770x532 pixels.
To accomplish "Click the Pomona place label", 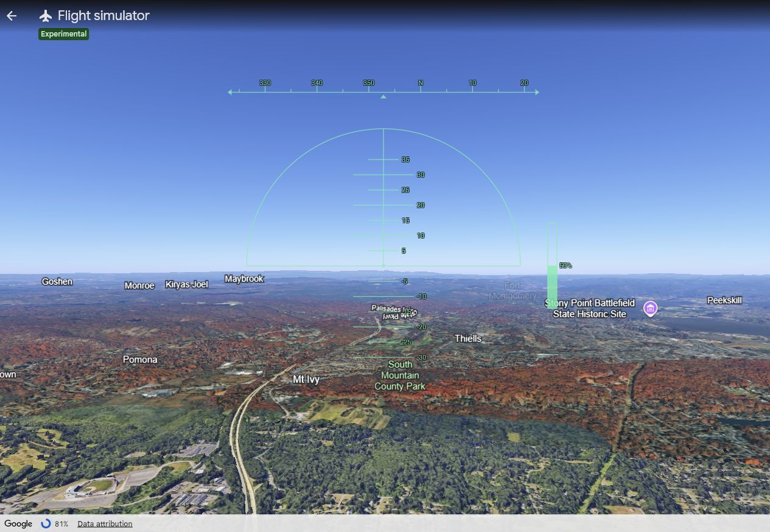I will 140,360.
